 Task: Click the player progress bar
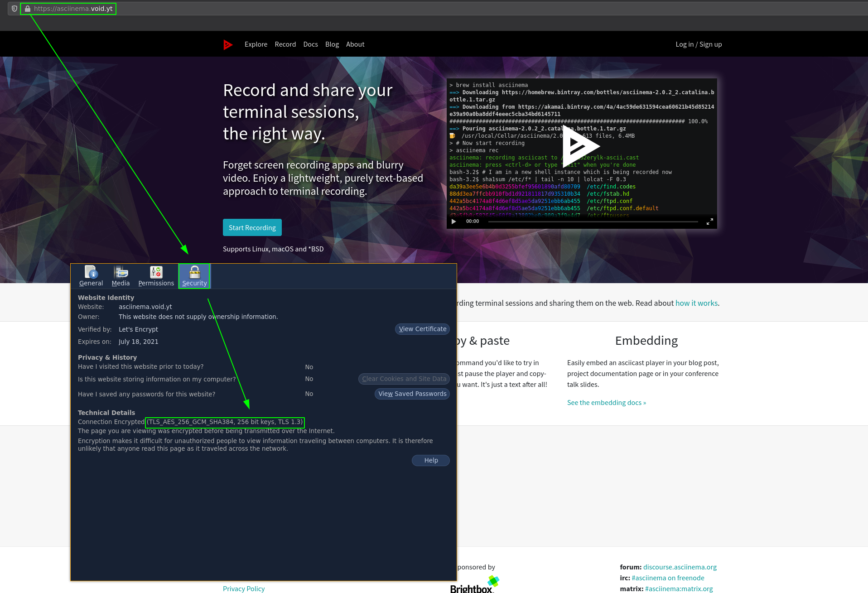593,222
